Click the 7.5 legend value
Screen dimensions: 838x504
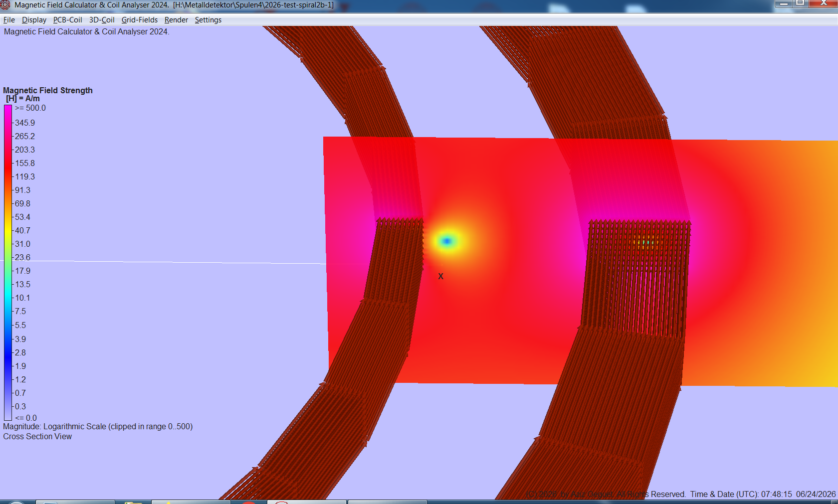(x=20, y=311)
